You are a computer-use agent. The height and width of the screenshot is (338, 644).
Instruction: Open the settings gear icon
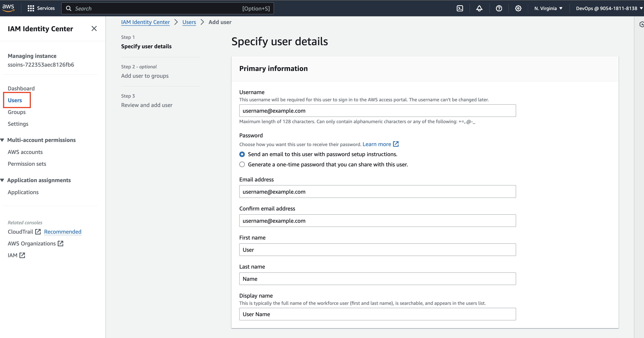[x=518, y=8]
